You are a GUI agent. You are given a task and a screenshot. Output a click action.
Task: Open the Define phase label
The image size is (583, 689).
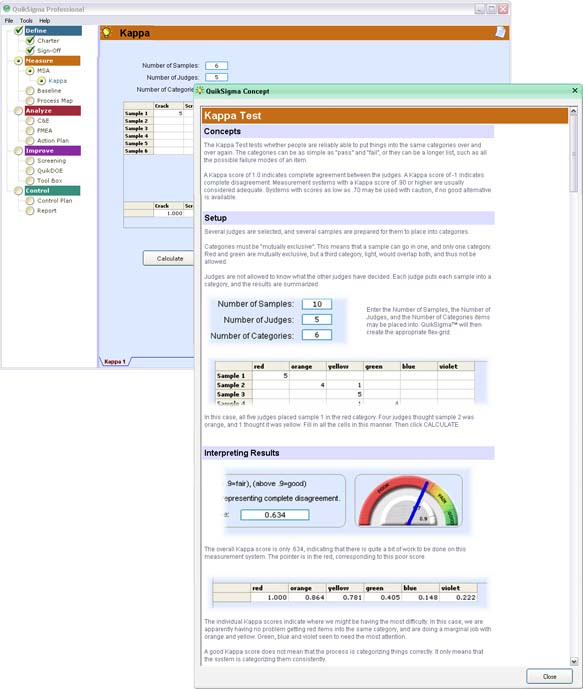[53, 30]
